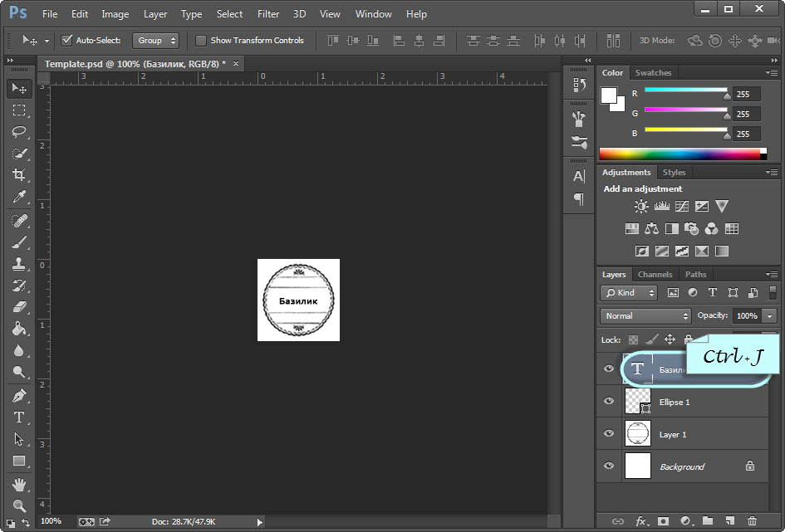Select the Lasso tool
This screenshot has width=785, height=532.
click(18, 132)
